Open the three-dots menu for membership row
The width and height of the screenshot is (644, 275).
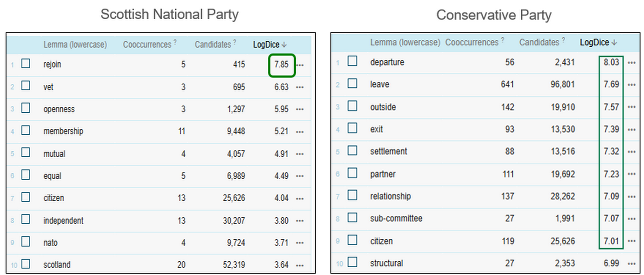click(x=300, y=132)
